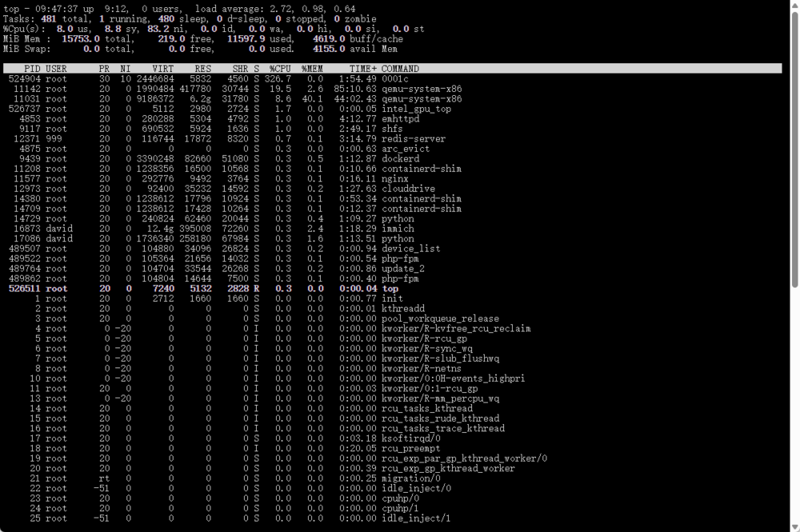The width and height of the screenshot is (800, 532).
Task: Click the kthreadd process name
Action: 403,309
